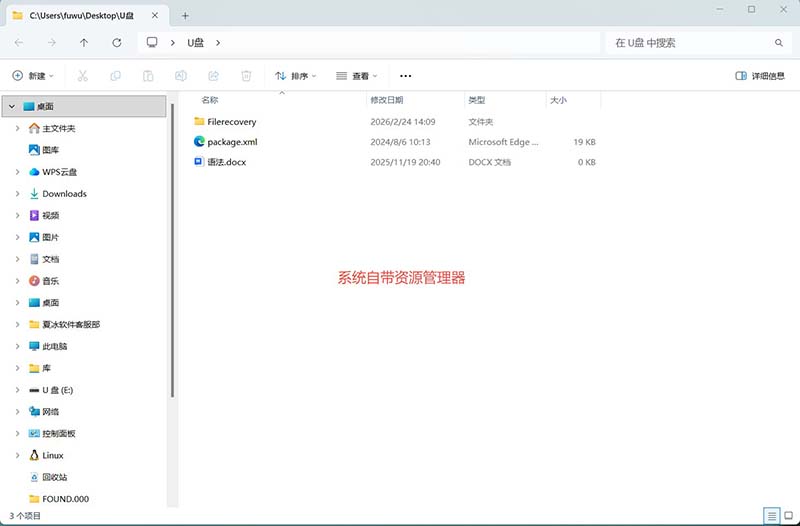Click the Delete trash can icon
The width and height of the screenshot is (800, 526).
coord(246,76)
